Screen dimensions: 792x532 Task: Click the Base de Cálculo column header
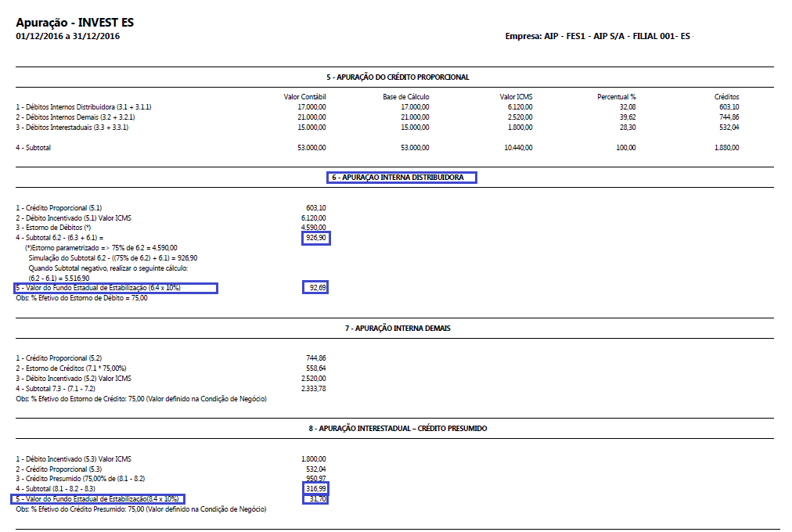[405, 97]
